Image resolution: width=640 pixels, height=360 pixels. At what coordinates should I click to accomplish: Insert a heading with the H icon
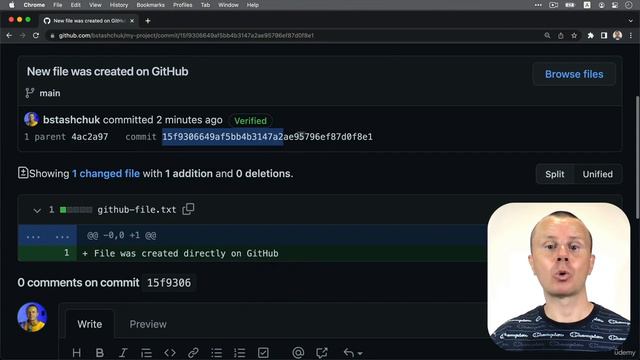[x=76, y=353]
